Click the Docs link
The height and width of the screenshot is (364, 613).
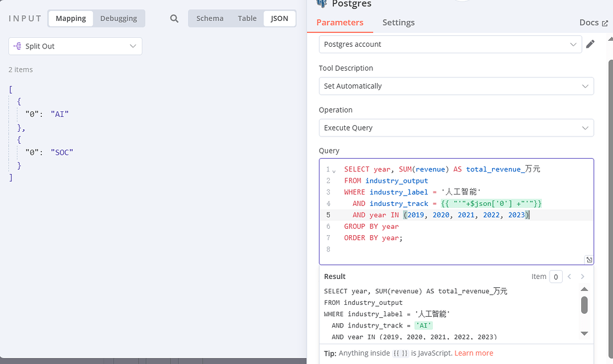pyautogui.click(x=589, y=22)
